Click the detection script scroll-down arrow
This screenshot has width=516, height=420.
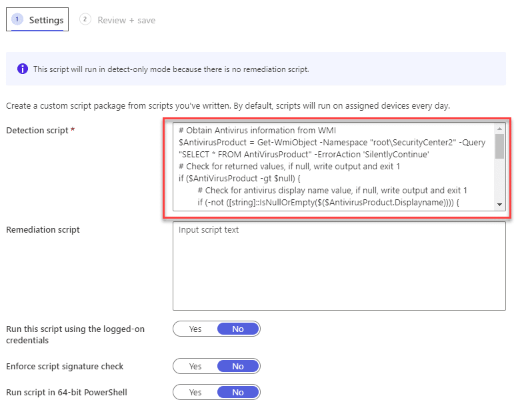click(x=499, y=205)
